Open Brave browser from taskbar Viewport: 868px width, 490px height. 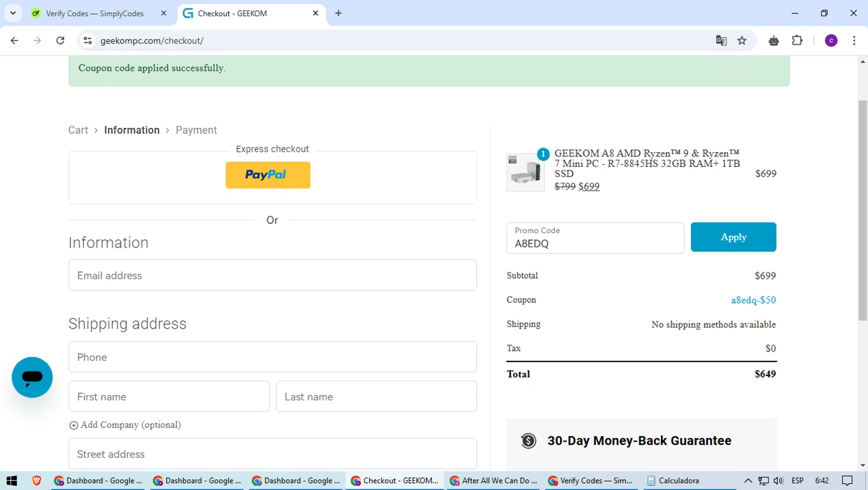click(36, 481)
